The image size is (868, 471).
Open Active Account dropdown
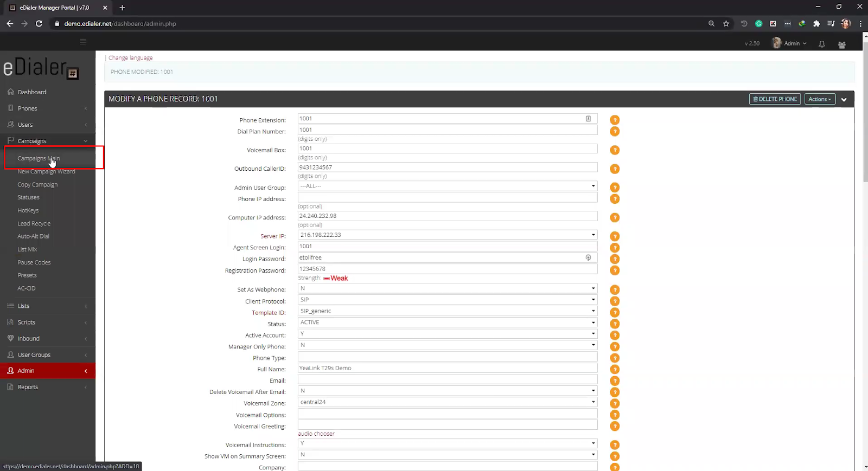(448, 334)
